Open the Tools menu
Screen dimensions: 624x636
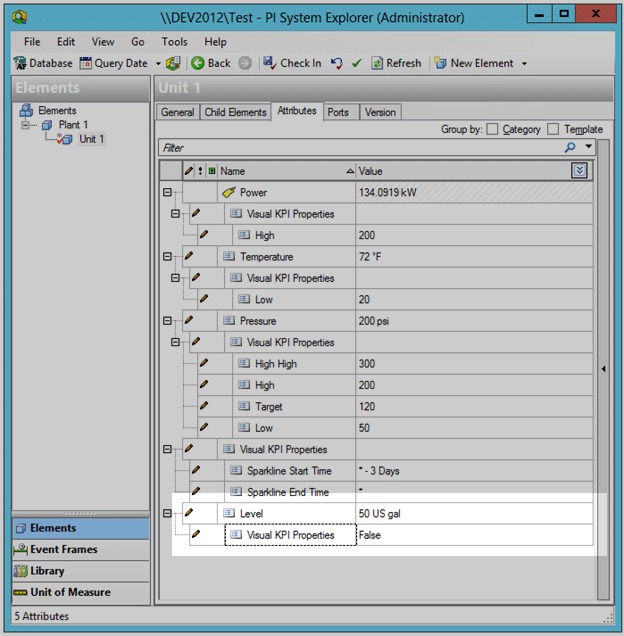tap(174, 42)
